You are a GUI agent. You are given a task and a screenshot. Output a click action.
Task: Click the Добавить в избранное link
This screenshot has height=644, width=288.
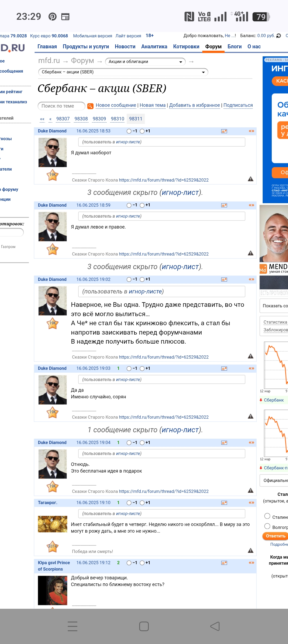pyautogui.click(x=194, y=105)
